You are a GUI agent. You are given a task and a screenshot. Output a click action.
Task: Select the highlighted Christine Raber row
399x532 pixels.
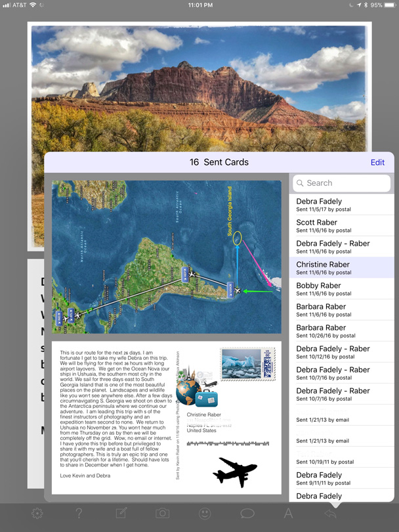[341, 268]
